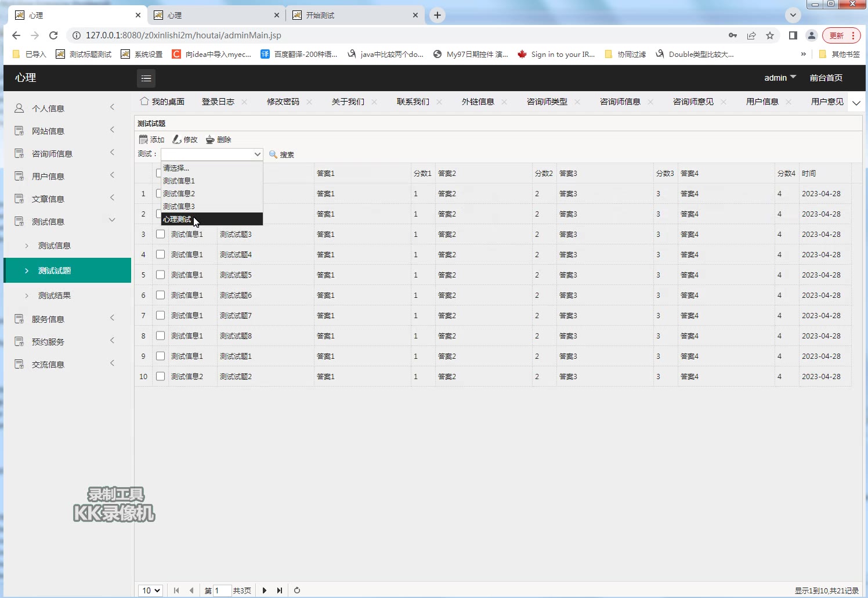Click the hamburger menu toggle icon
The image size is (868, 598).
[146, 78]
